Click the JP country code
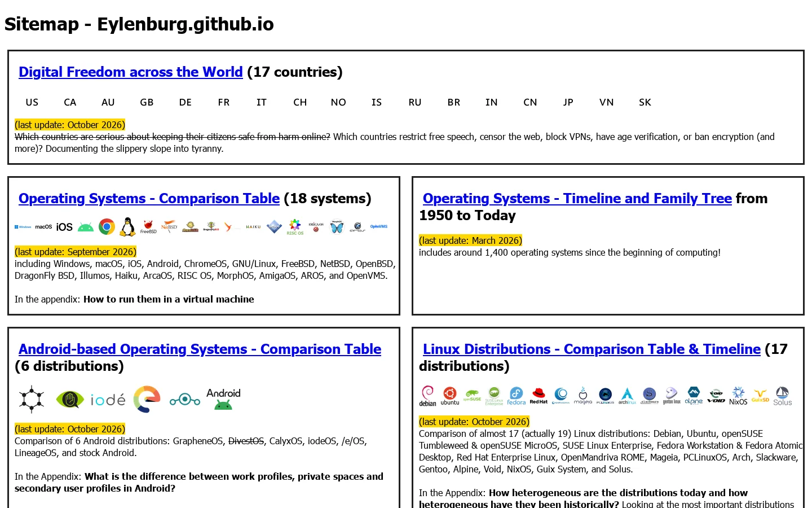 [x=568, y=102]
